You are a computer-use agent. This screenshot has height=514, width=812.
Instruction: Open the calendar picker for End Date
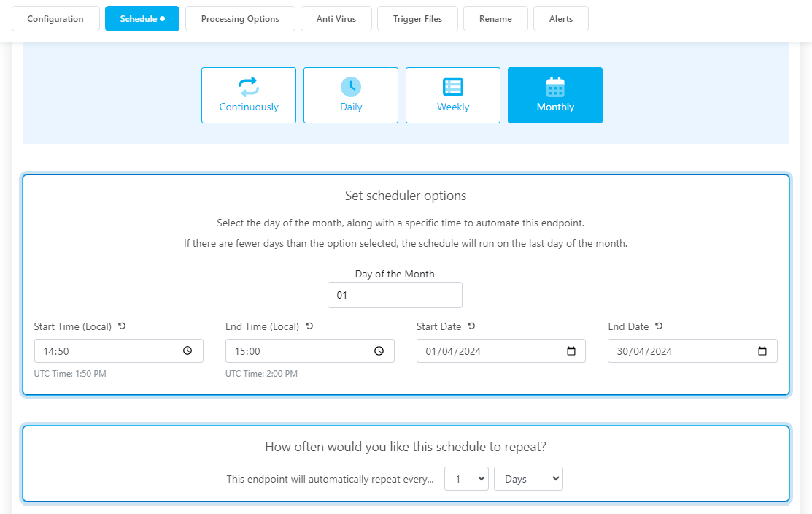point(762,351)
